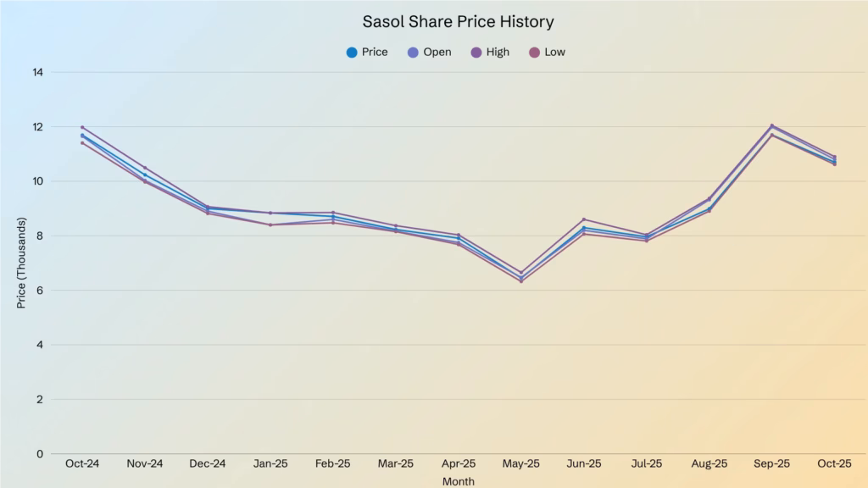Click the top data point at Feb-25

pyautogui.click(x=333, y=213)
